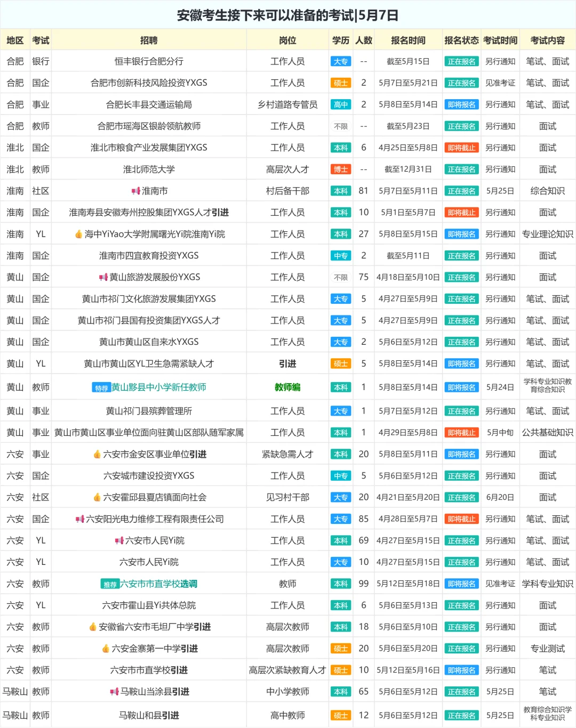Screen dimensions: 576x728
Task: Select the 6月20日 exam time cell
Action: 500,497
